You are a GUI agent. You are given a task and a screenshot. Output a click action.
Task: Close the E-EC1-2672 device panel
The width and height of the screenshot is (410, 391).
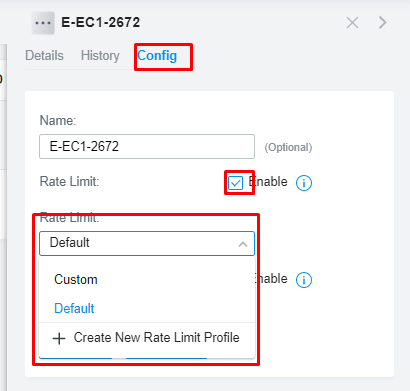[352, 23]
